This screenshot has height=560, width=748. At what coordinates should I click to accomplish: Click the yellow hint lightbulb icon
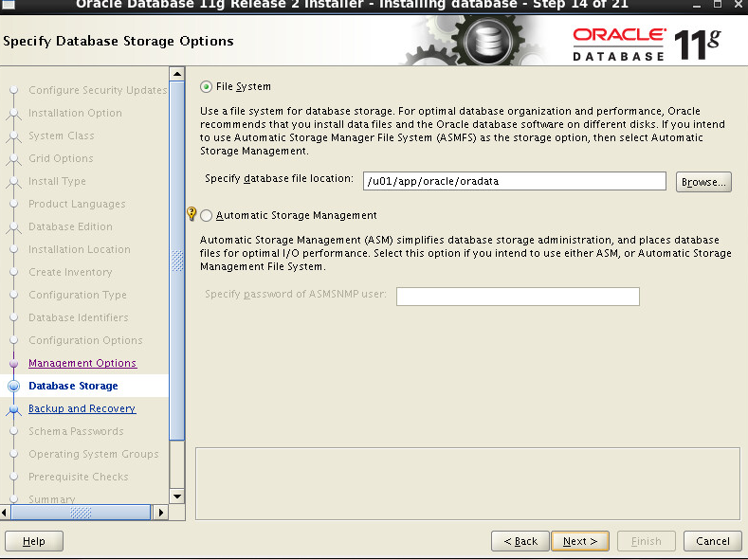tap(192, 213)
